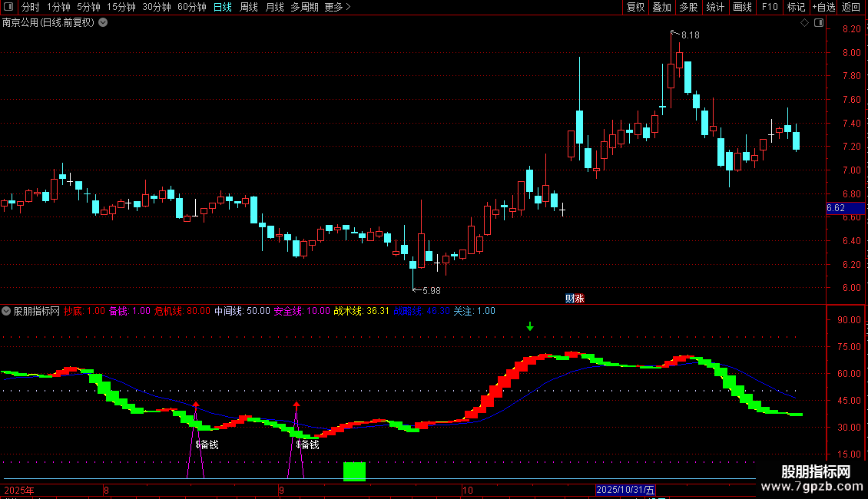Click month 10 on the time axis
This screenshot has width=868, height=499.
468,490
